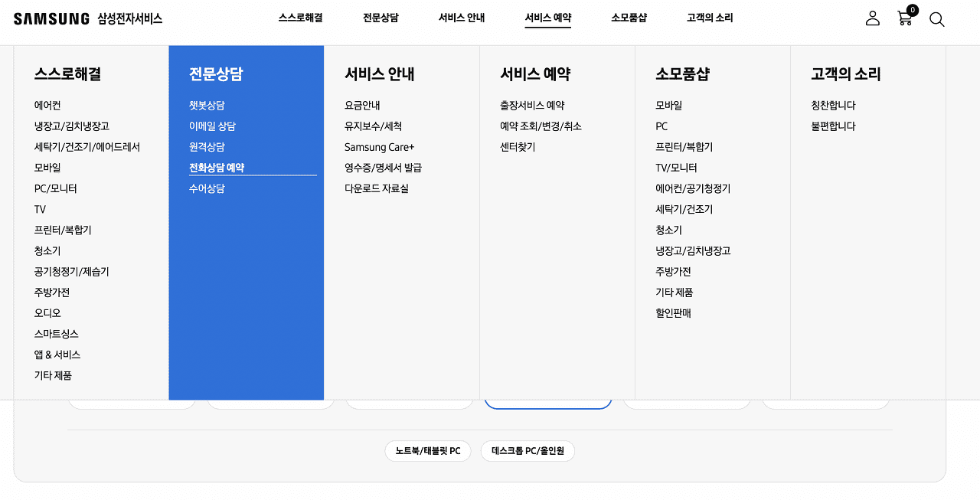Select 주방가전 under 소모품샵 column
The height and width of the screenshot is (500, 980).
pos(674,271)
